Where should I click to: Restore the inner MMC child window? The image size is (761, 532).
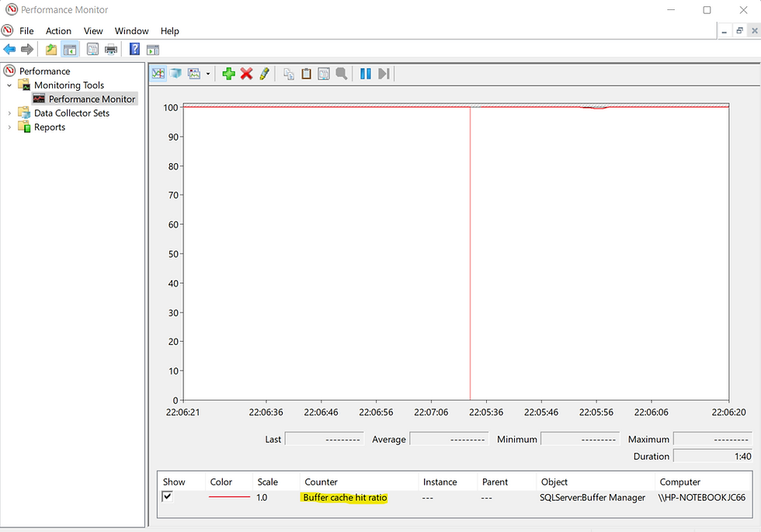coord(739,31)
